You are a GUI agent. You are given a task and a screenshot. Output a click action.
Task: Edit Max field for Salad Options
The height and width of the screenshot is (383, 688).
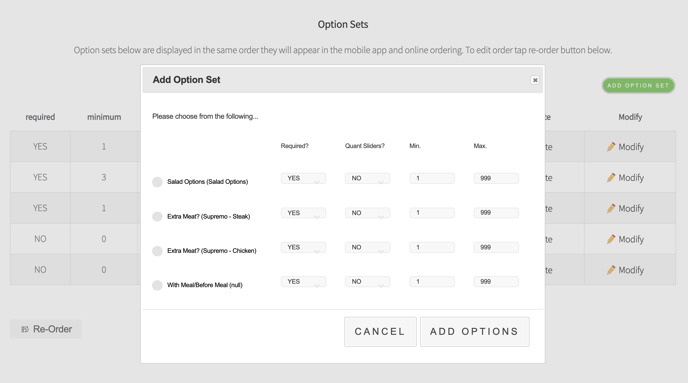pos(496,178)
